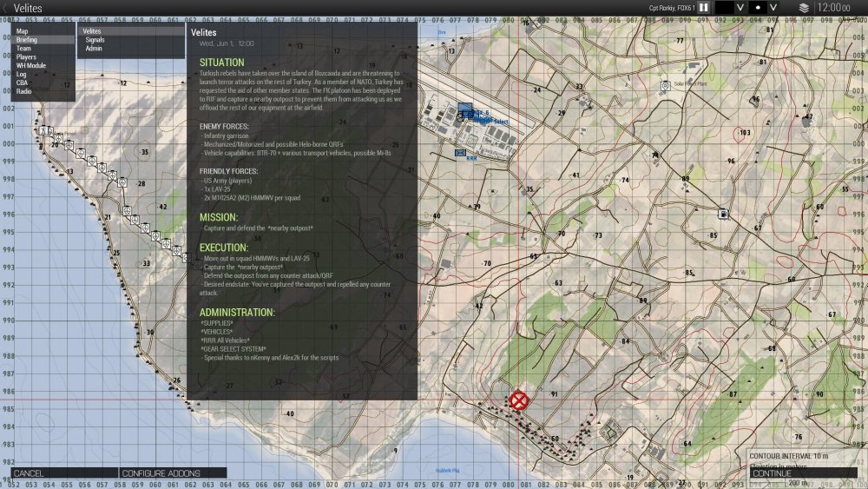Click the red objective marker on the map
868x489 pixels.
point(519,400)
